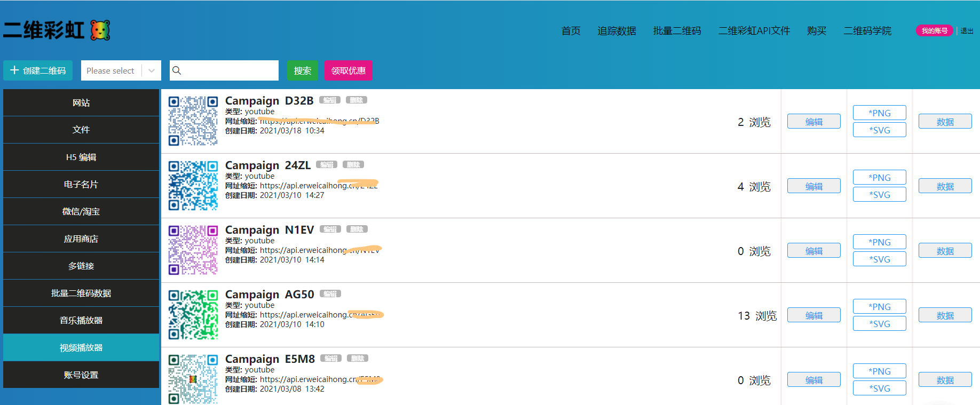
Task: Select 账号设置 in the sidebar
Action: [81, 375]
